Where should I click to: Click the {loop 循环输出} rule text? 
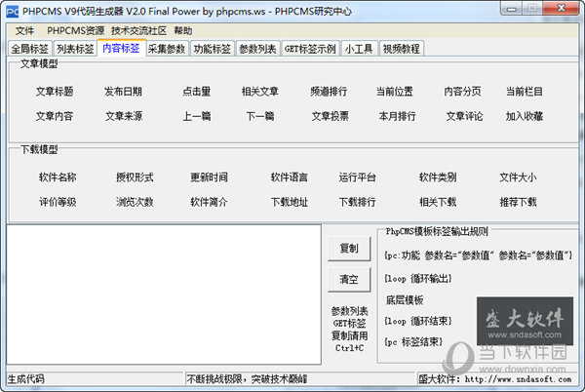pyautogui.click(x=418, y=278)
